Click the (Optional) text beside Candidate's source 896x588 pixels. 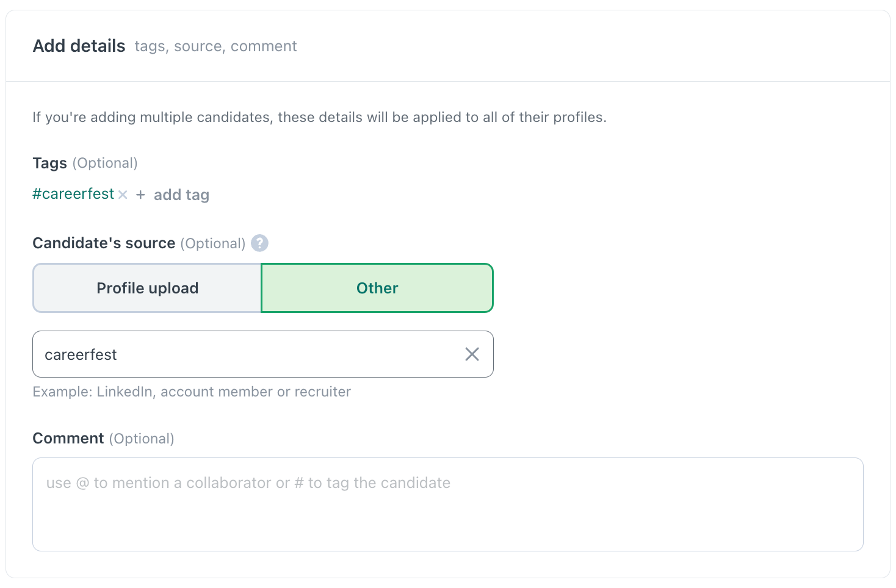[x=213, y=243]
